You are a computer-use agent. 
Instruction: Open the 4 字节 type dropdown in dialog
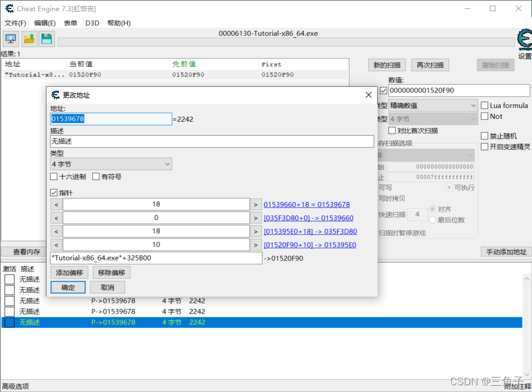111,164
